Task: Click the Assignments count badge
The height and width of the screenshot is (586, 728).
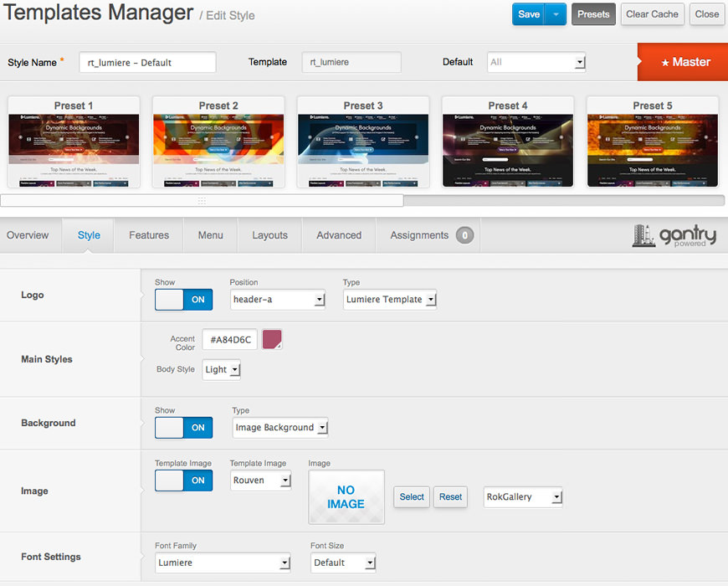Action: (x=465, y=236)
